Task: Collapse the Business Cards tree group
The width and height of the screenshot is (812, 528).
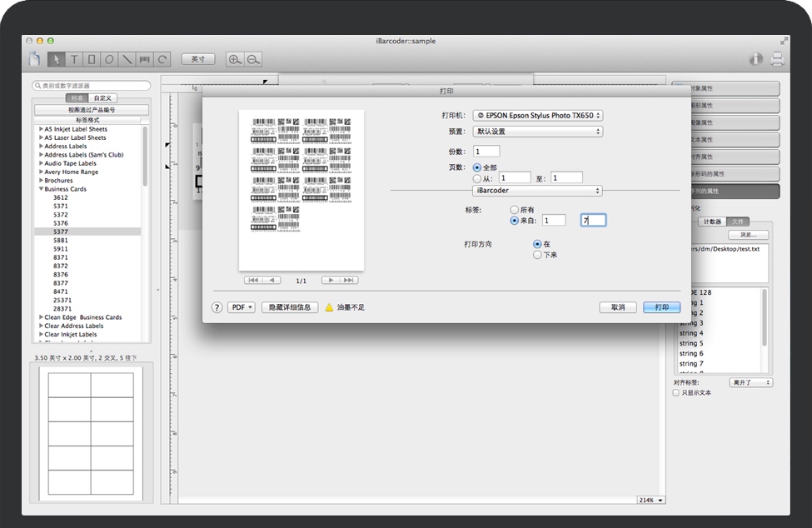Action: click(x=41, y=189)
